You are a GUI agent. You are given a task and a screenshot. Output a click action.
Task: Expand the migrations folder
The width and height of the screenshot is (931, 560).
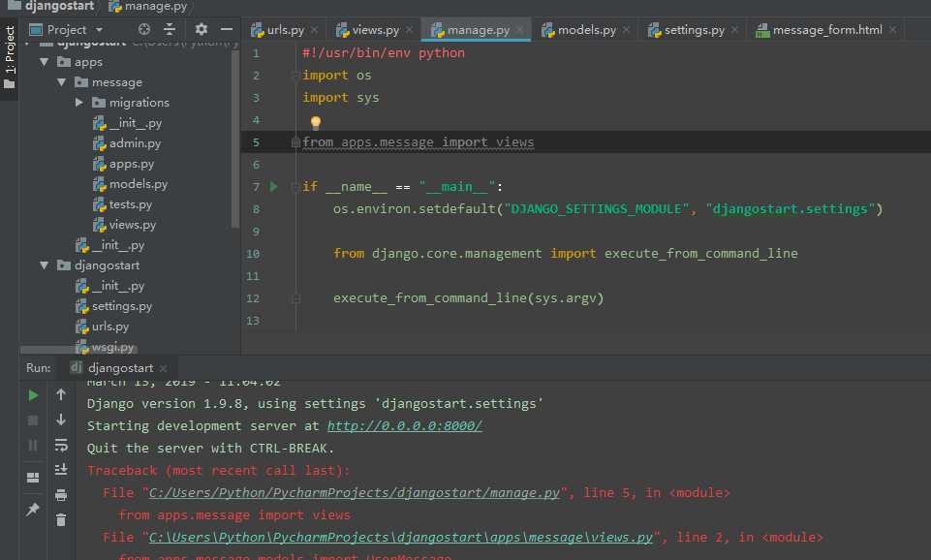click(79, 102)
